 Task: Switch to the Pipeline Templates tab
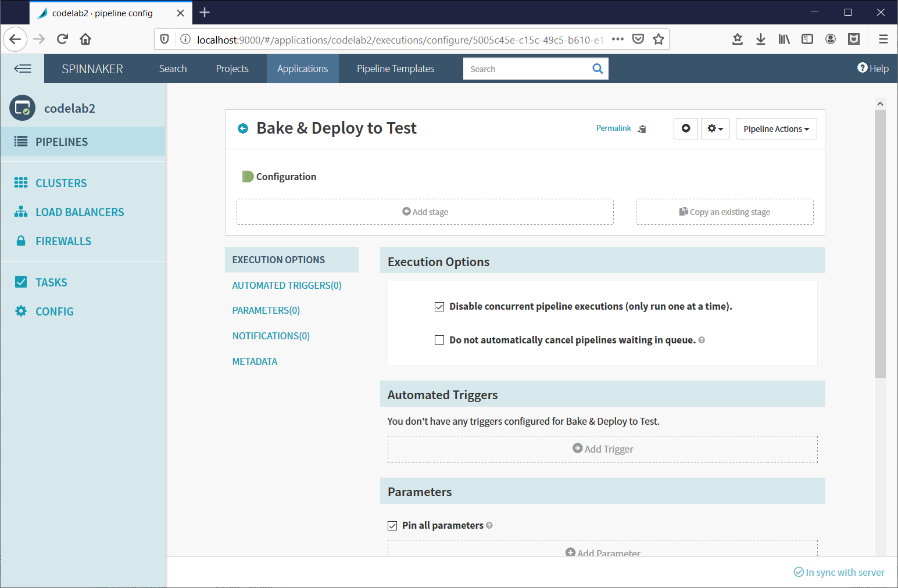click(x=395, y=68)
